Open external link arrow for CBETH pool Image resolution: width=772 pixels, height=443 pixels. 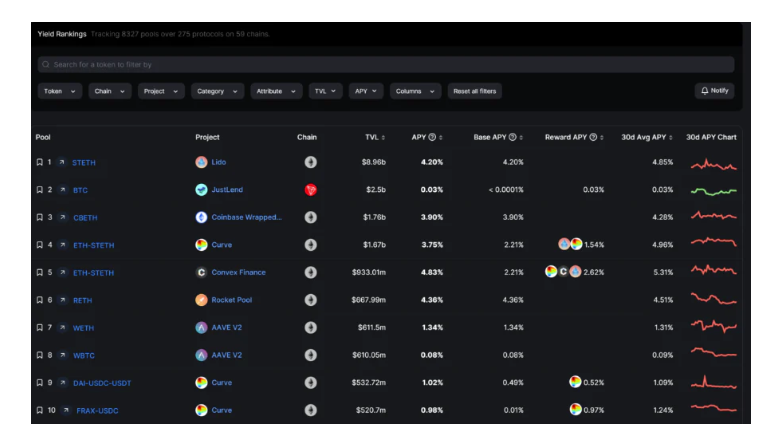(63, 217)
